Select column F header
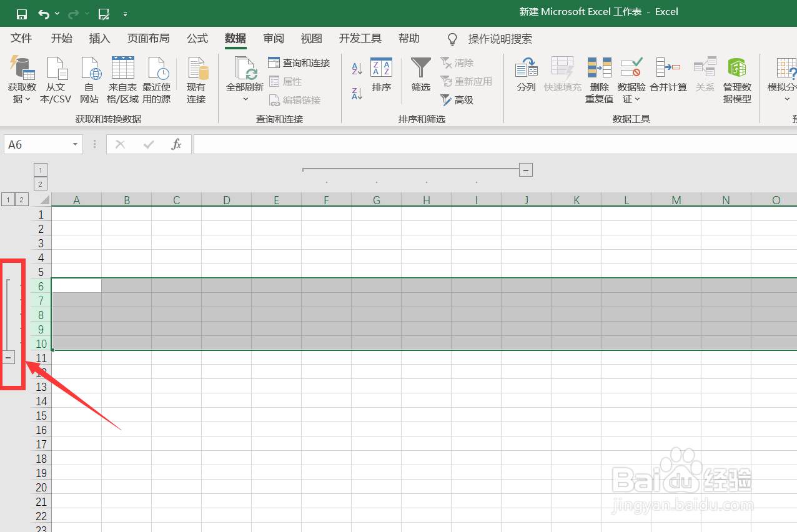This screenshot has width=797, height=532. coord(326,200)
